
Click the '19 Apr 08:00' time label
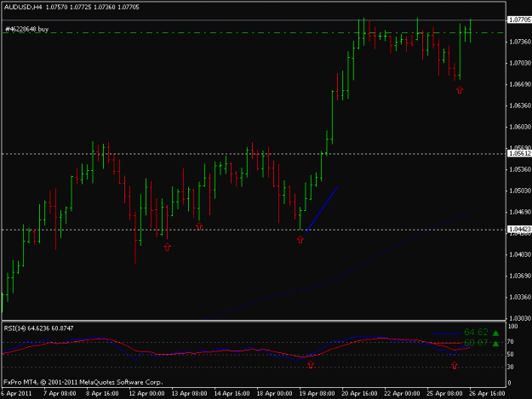pos(317,394)
